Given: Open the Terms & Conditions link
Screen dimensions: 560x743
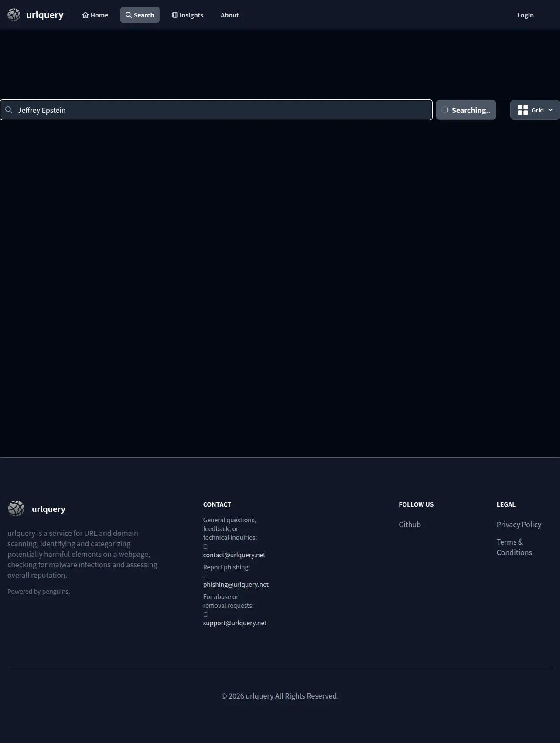Looking at the screenshot, I should tap(514, 547).
